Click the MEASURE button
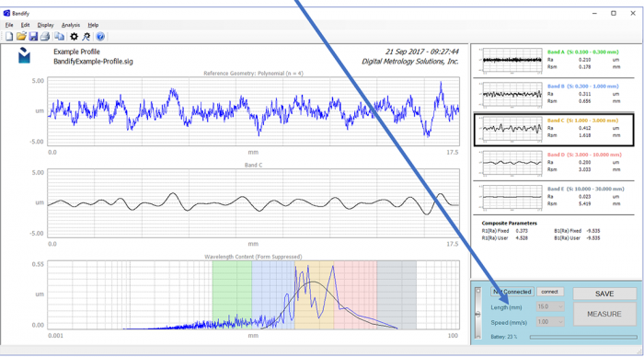644x357 pixels. (x=604, y=314)
